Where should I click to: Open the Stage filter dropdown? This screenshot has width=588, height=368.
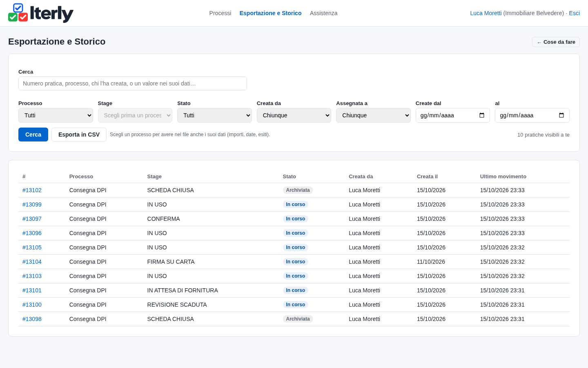[135, 115]
